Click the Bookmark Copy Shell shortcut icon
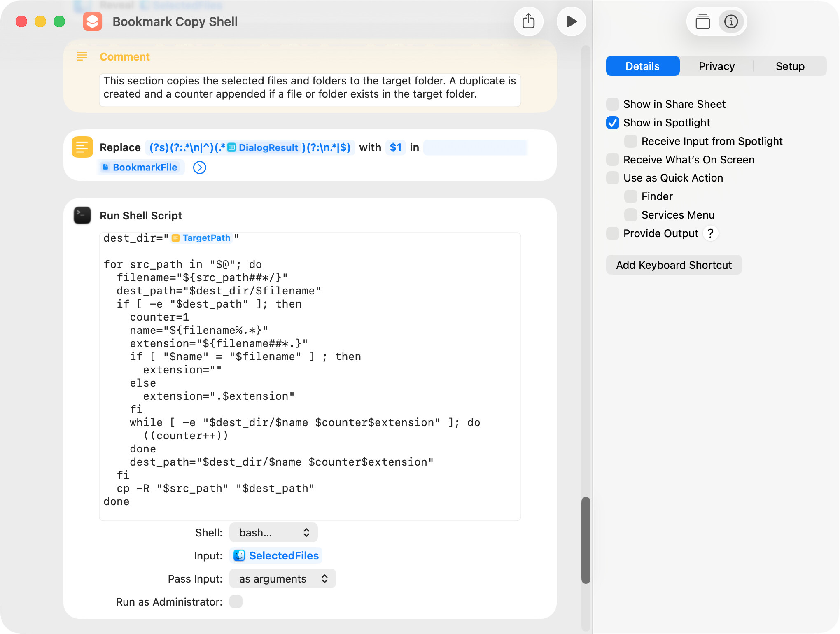Viewport: 840px width, 634px height. 93,21
